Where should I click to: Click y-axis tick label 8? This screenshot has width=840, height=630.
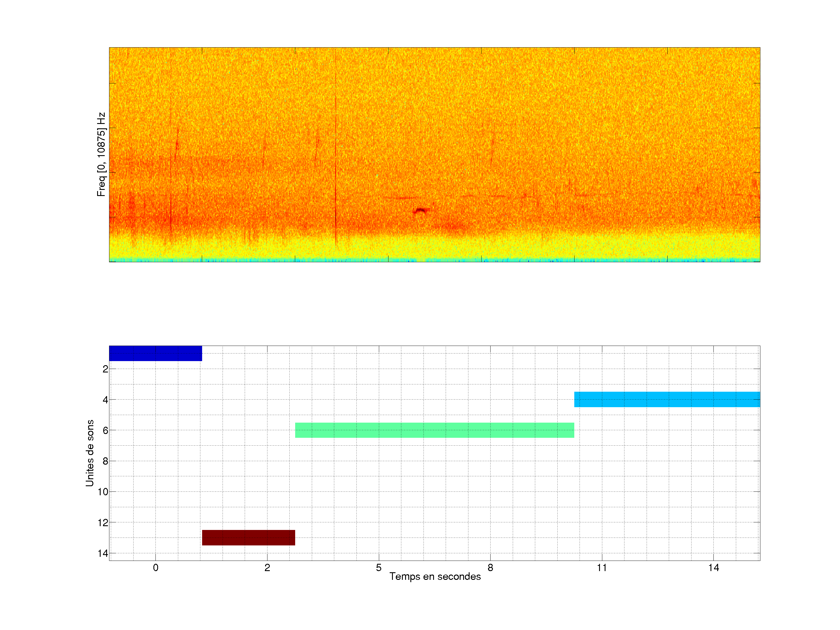click(105, 461)
